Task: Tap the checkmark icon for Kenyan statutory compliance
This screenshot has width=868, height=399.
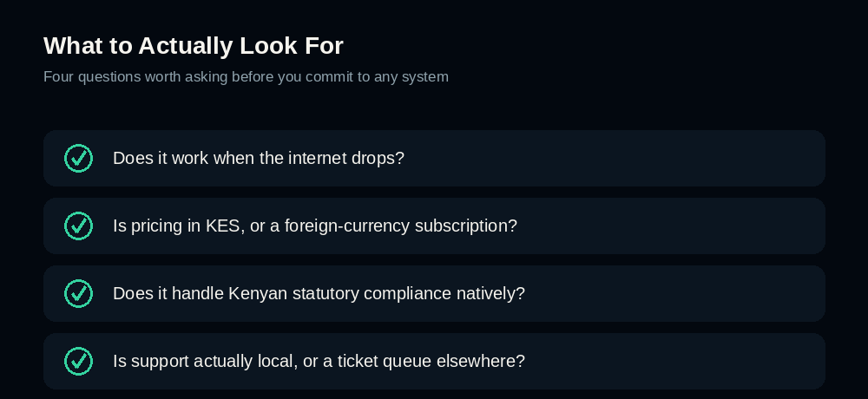Action: tap(79, 293)
